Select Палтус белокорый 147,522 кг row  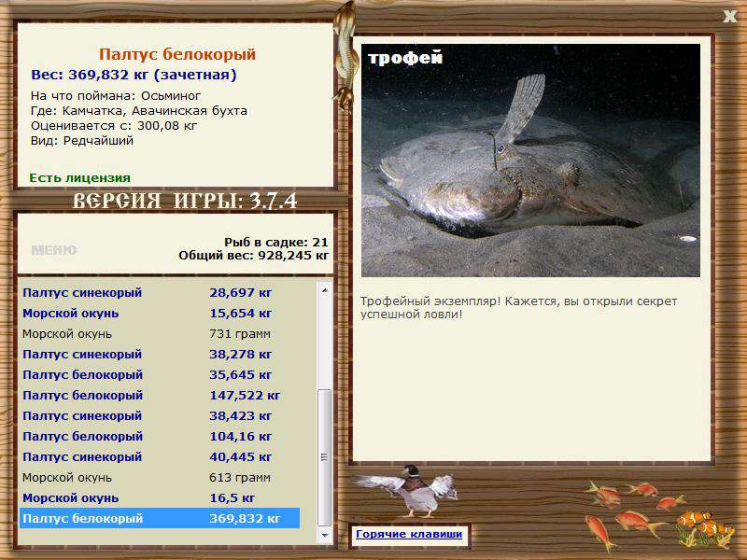(x=159, y=395)
